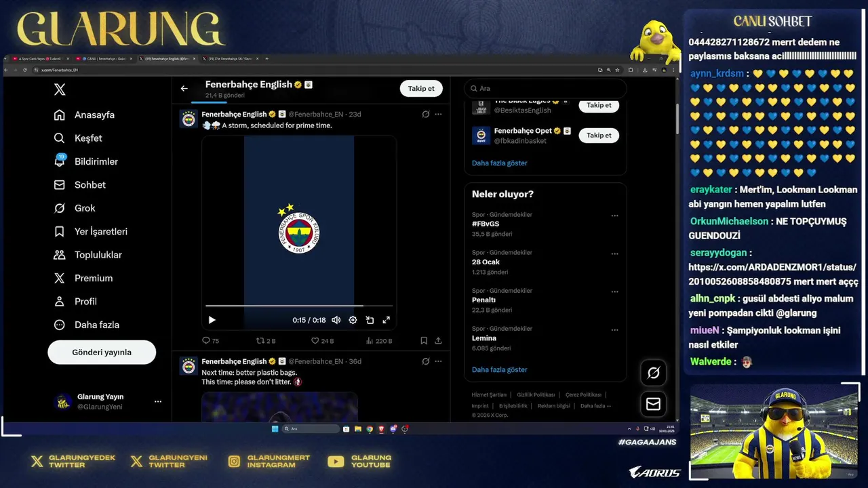Expand Daha fazla menu in the sidebar
The width and height of the screenshot is (868, 488).
pos(87,325)
